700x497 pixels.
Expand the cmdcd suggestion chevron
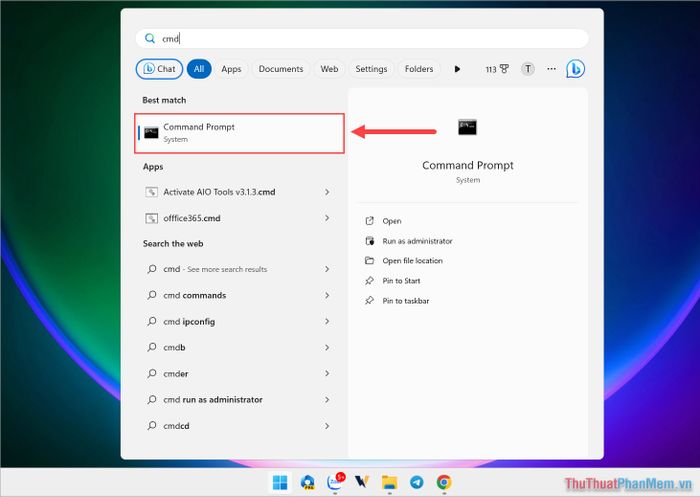(327, 426)
